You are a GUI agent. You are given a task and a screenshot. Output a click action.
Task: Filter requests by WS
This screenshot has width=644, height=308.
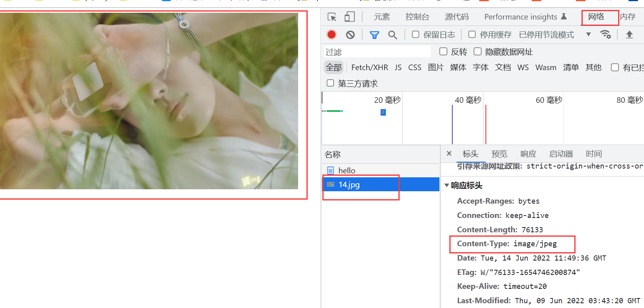523,67
